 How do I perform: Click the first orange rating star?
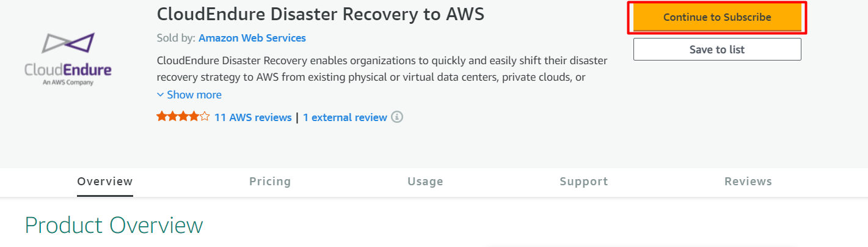[x=162, y=116]
